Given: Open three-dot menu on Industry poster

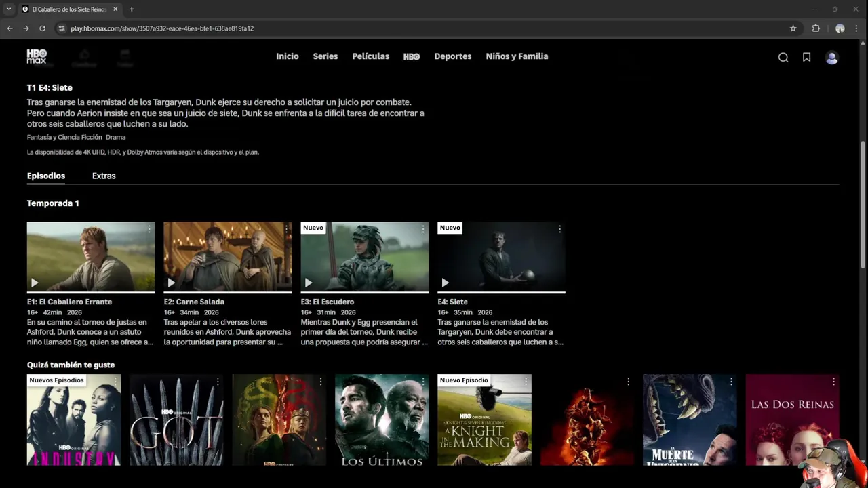Looking at the screenshot, I should tap(115, 382).
